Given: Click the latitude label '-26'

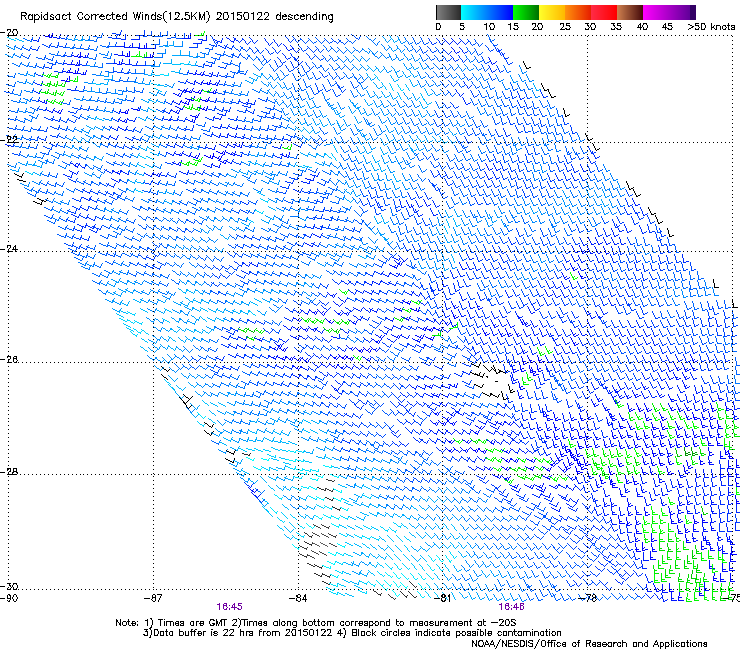Looking at the screenshot, I should pos(9,360).
